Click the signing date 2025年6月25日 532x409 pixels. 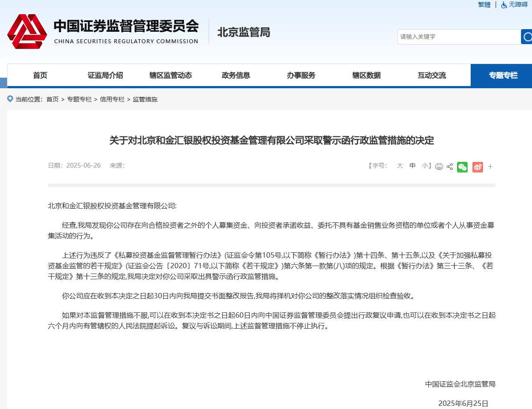click(x=463, y=403)
